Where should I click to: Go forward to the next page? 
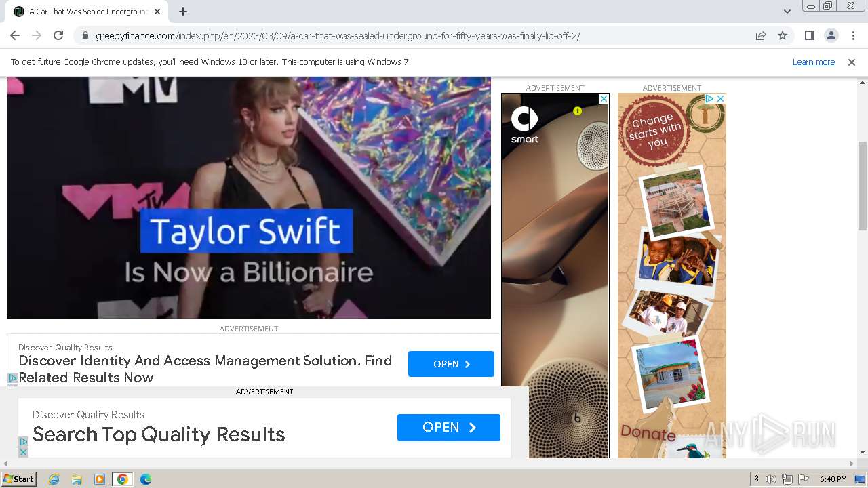pos(37,35)
